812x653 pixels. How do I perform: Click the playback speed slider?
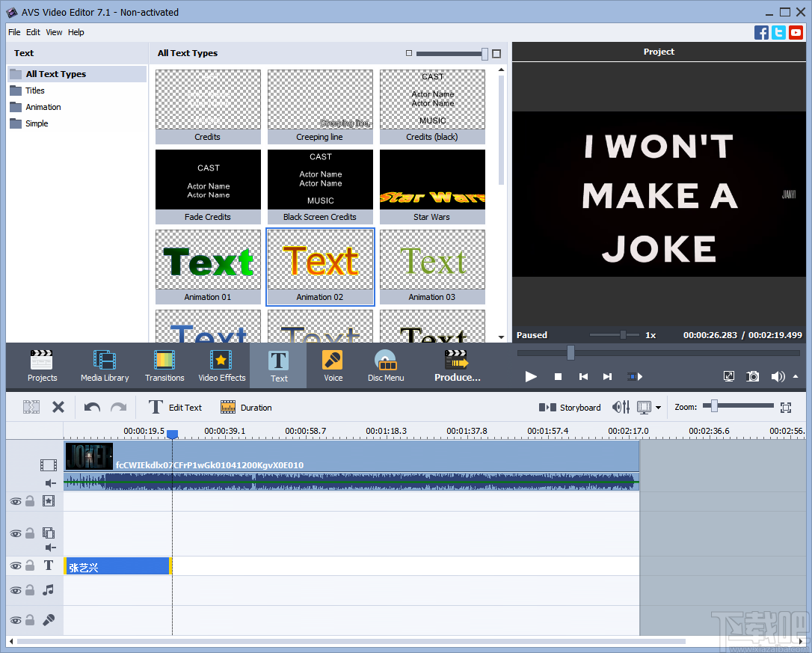pos(623,335)
